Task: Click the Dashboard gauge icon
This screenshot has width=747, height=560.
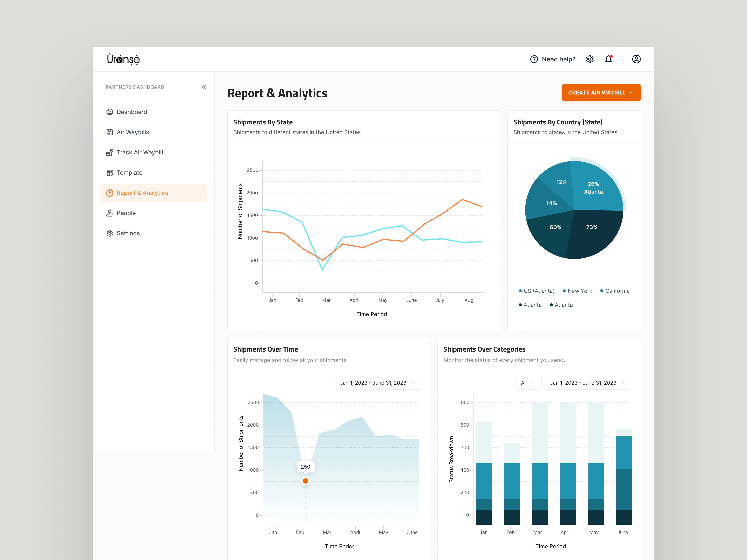Action: 110,112
